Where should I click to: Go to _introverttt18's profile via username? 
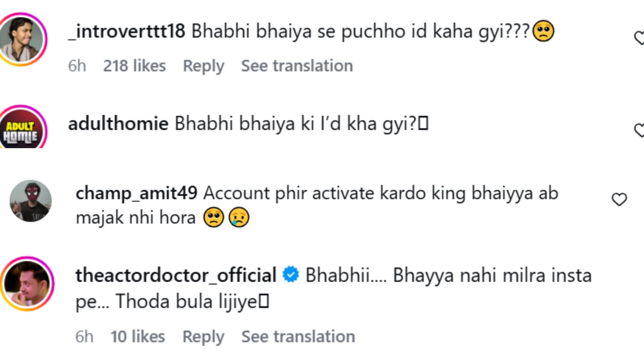coord(127,31)
